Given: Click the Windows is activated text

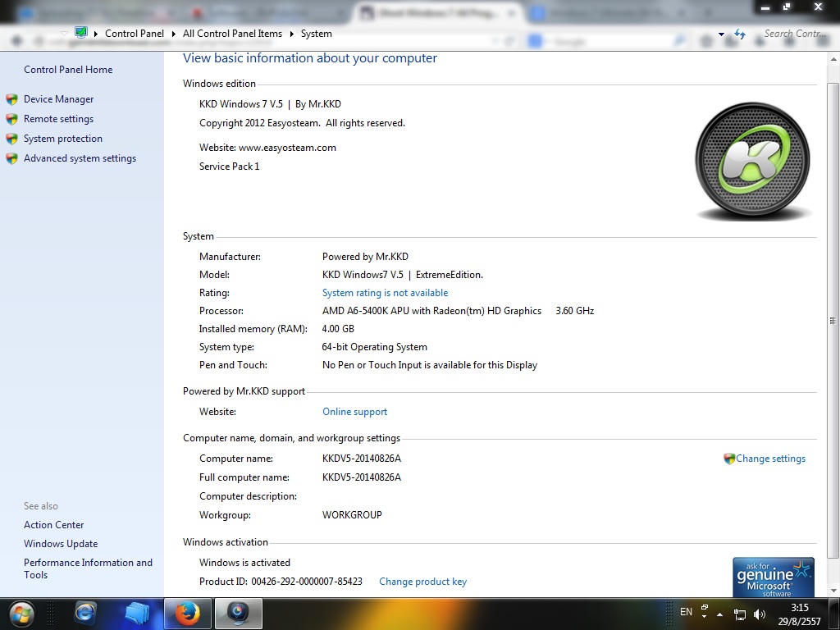Looking at the screenshot, I should (x=244, y=563).
